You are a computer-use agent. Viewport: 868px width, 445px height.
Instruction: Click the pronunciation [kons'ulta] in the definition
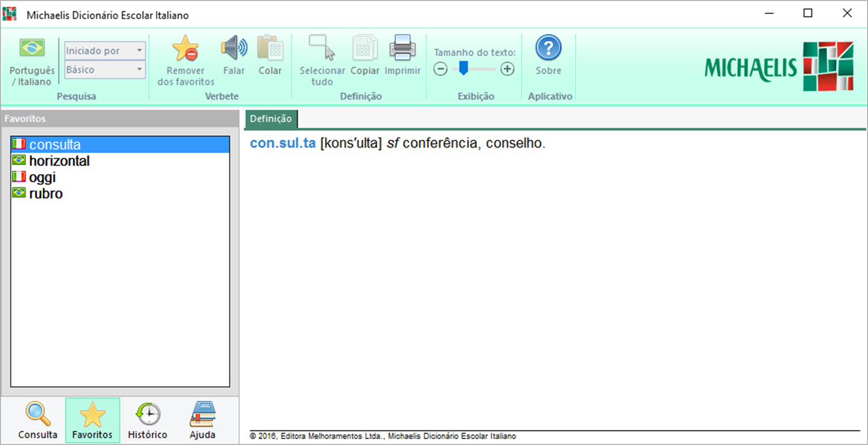351,144
